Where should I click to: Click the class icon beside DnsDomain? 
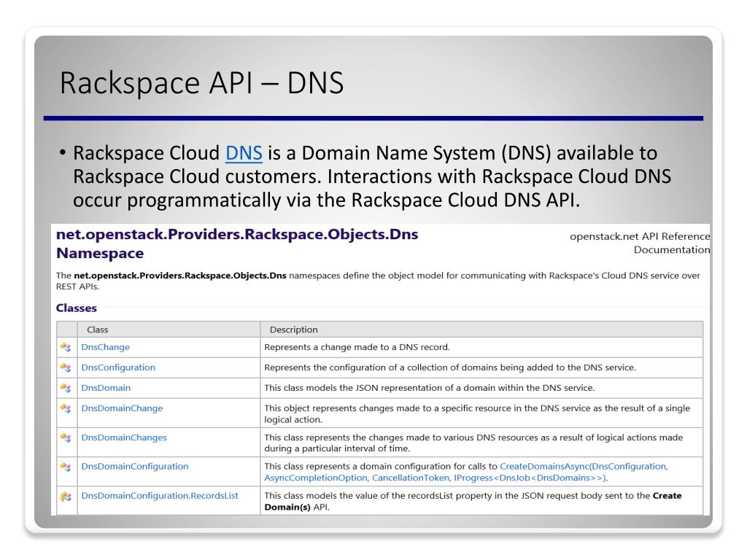(66, 388)
